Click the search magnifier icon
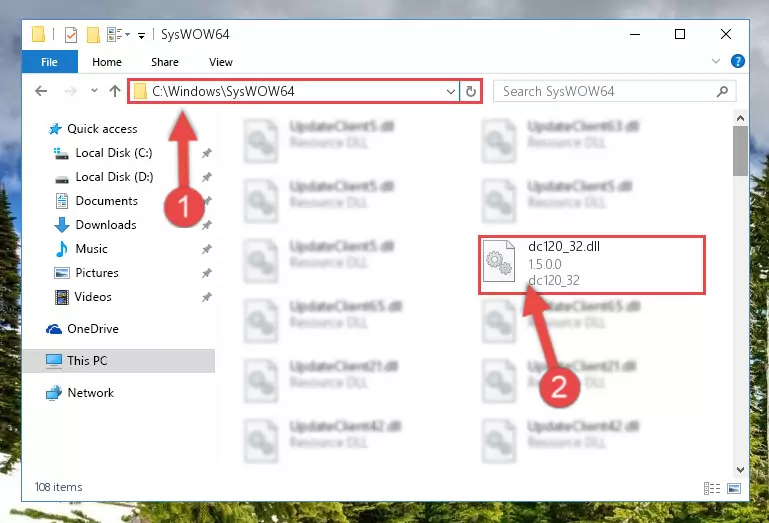 pyautogui.click(x=722, y=91)
